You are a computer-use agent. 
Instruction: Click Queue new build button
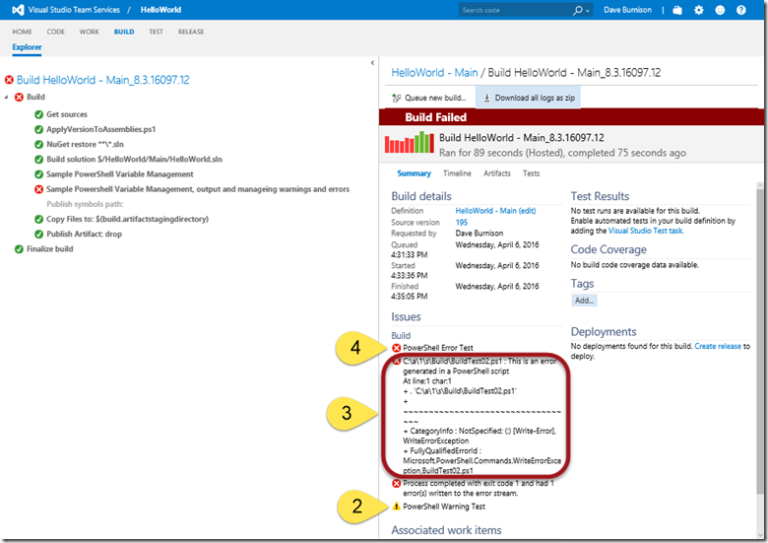click(x=429, y=98)
